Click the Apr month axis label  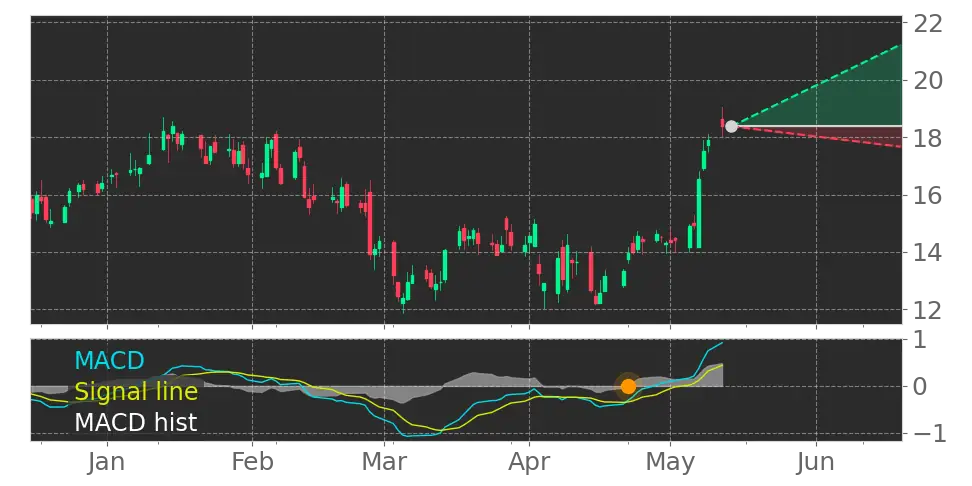coord(529,464)
